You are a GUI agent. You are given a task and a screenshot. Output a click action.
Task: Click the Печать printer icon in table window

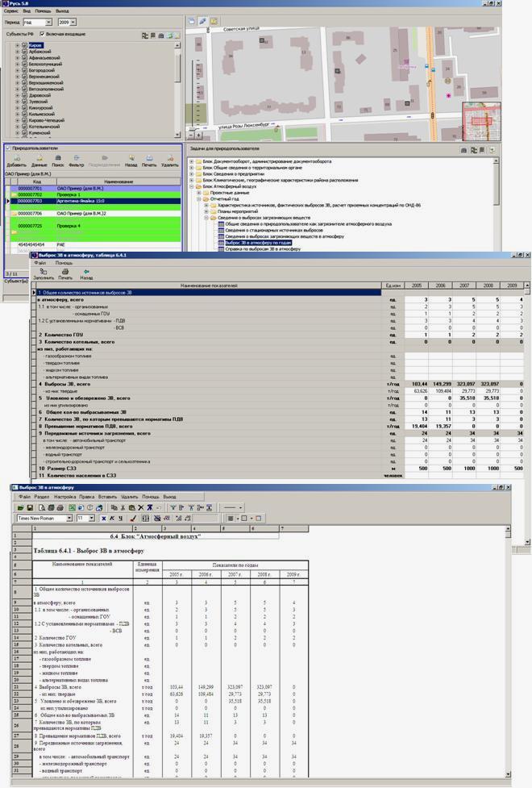pyautogui.click(x=65, y=273)
